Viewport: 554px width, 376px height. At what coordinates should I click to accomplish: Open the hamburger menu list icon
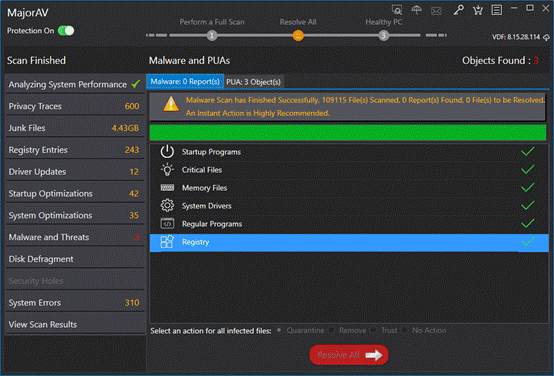coord(496,10)
